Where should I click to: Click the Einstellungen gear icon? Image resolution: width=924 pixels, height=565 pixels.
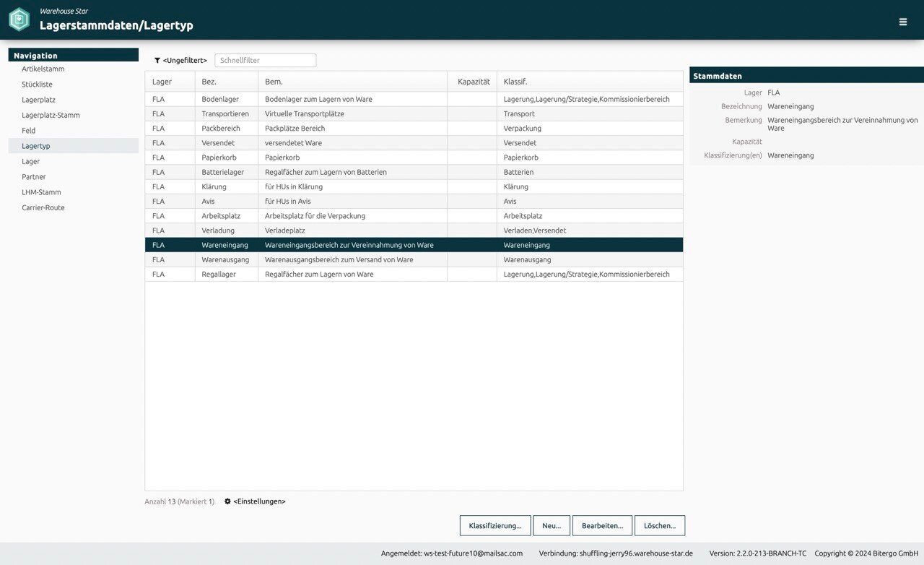coord(227,501)
